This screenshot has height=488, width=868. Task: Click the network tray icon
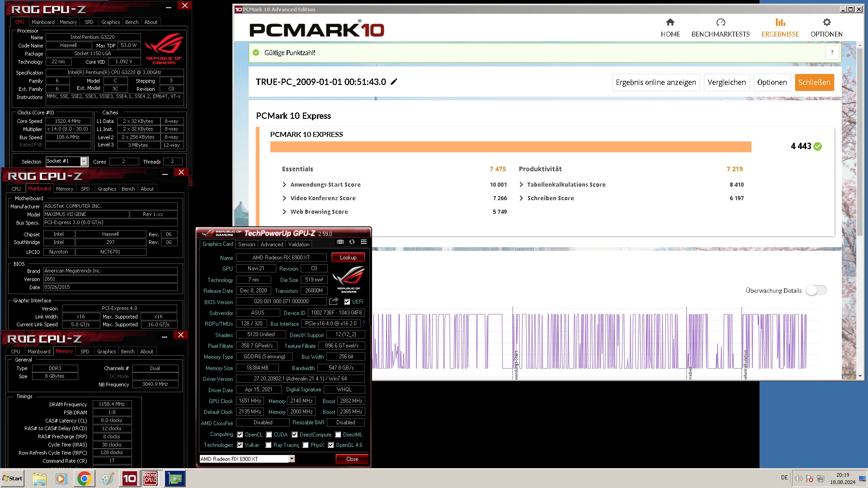pos(821,479)
